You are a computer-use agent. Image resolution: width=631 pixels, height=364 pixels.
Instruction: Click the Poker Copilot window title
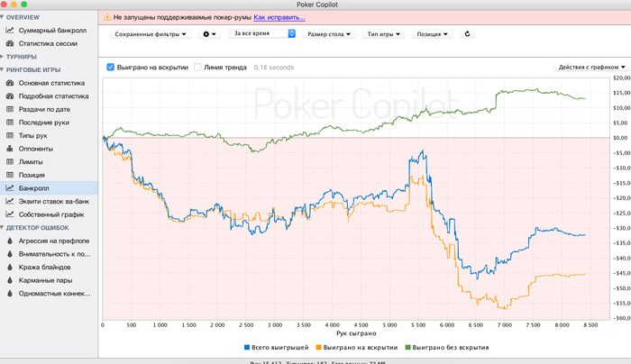[317, 5]
